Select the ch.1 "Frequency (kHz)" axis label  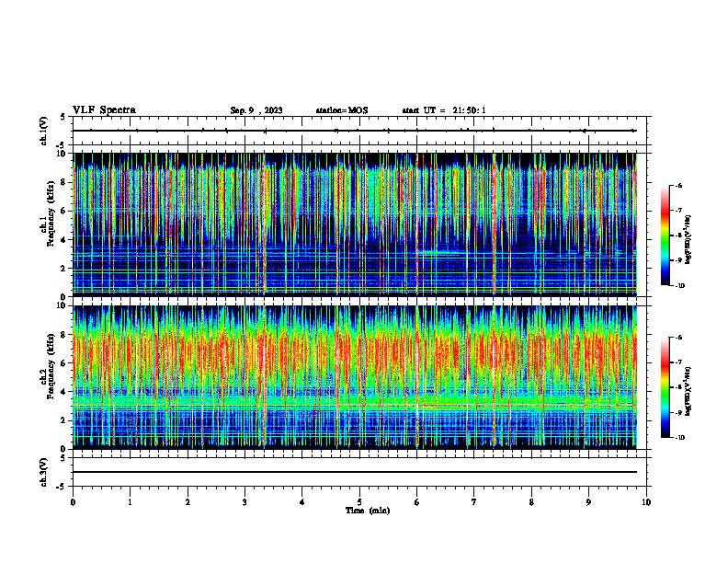(51, 213)
